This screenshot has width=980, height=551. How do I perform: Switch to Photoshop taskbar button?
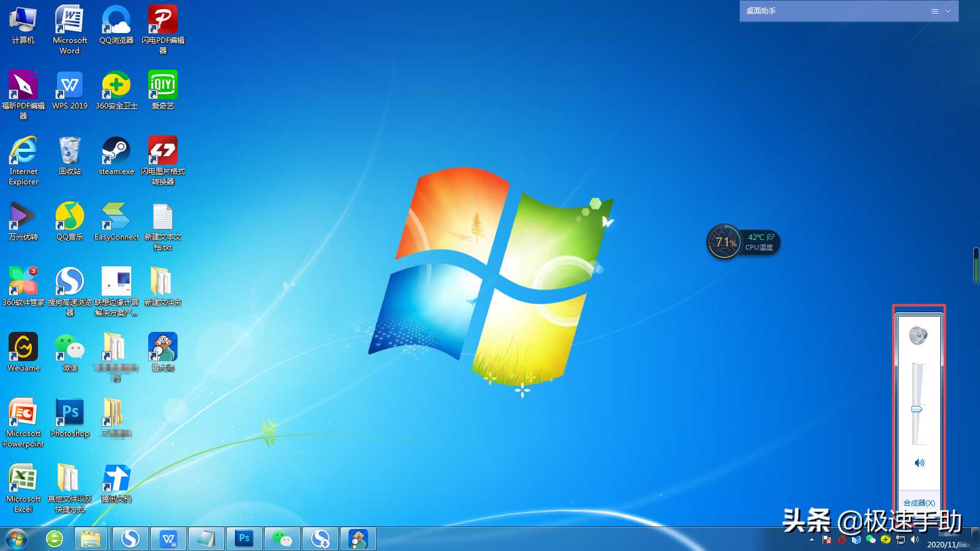(244, 539)
